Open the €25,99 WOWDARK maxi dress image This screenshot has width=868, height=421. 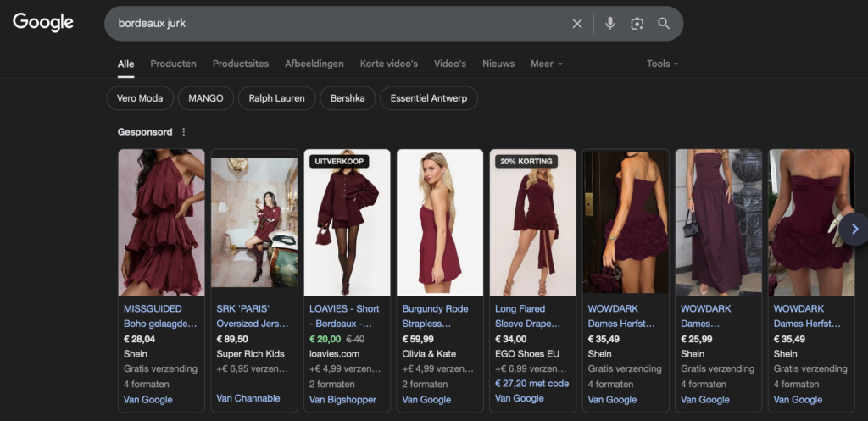[719, 223]
